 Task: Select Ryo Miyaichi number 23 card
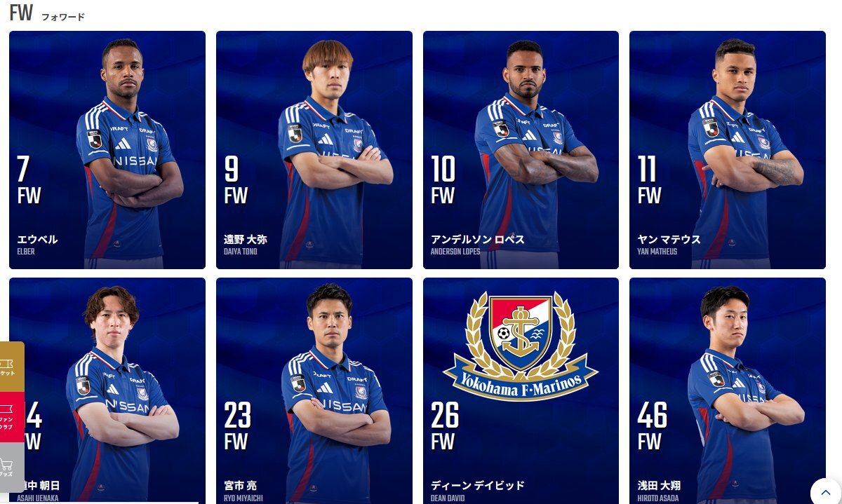(314, 390)
